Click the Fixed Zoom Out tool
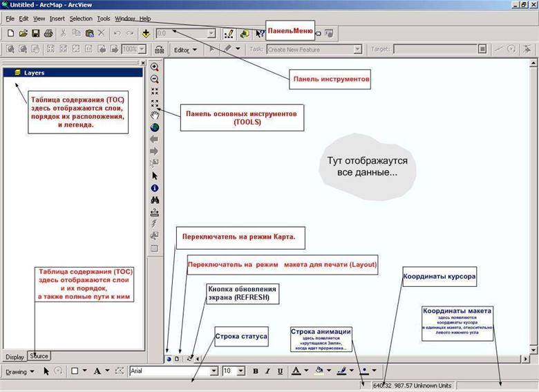Screen dimensions: 539x392 [155, 103]
